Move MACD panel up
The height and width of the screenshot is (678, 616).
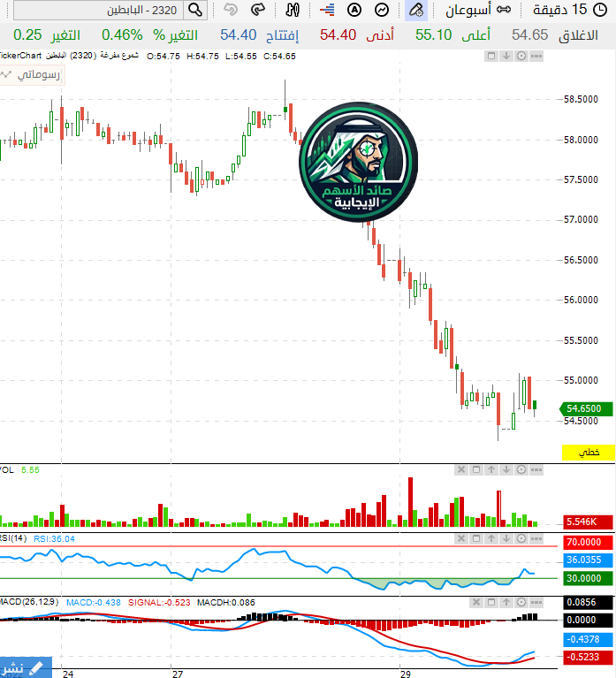506,602
